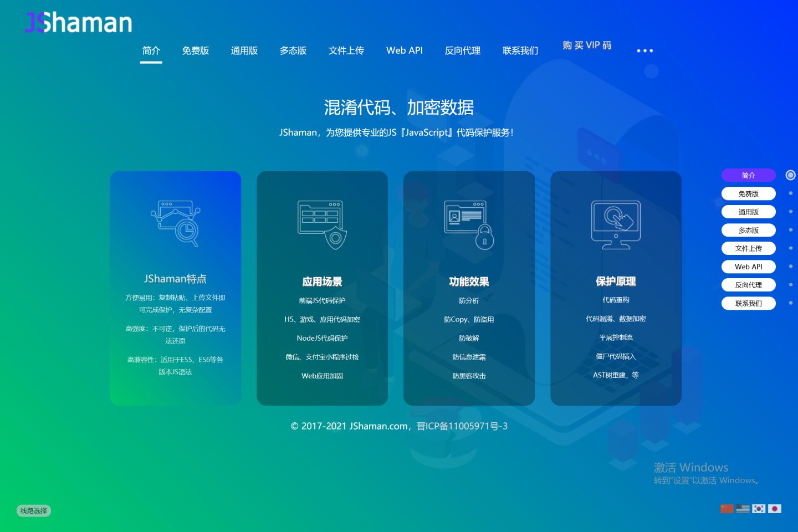Viewport: 798px width, 532px height.
Task: Open Web API in top navigation
Action: coord(405,50)
